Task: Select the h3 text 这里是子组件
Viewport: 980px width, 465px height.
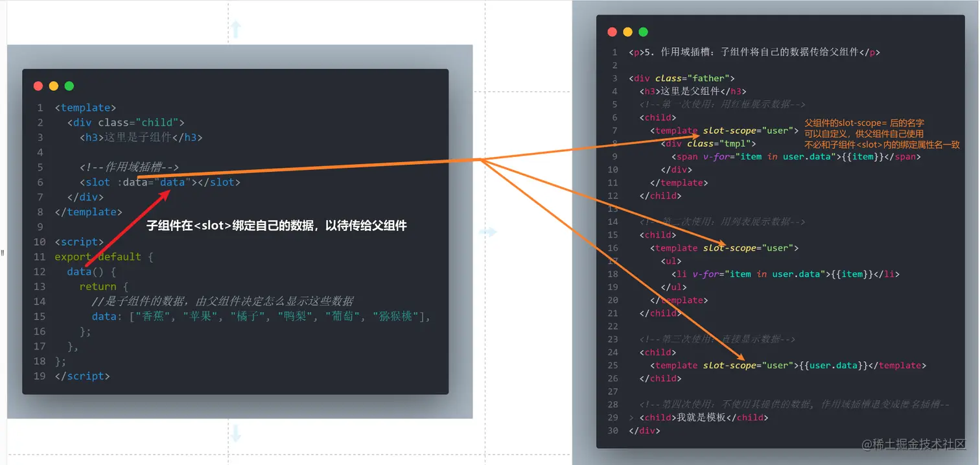Action: coord(137,137)
